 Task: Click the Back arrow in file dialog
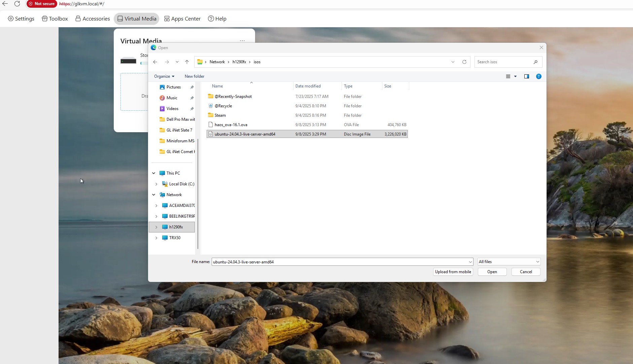point(155,62)
